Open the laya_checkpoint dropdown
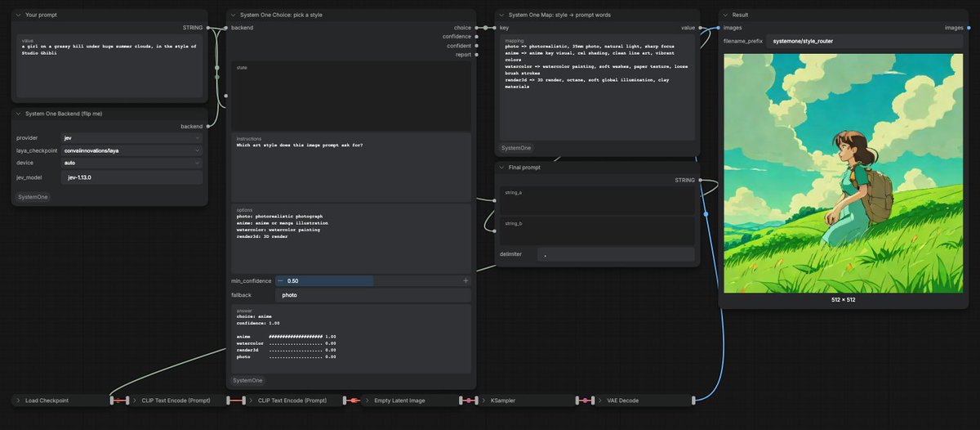The image size is (980, 430). pos(131,150)
